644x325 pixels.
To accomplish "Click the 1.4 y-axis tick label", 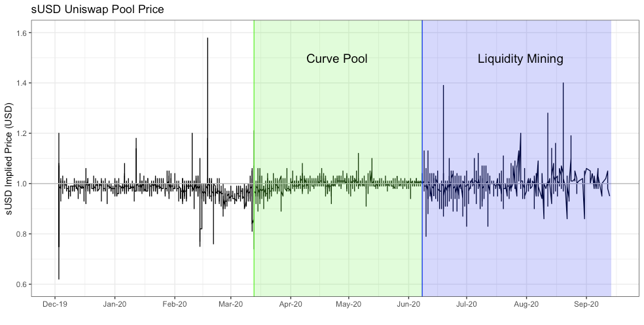I will coord(22,83).
